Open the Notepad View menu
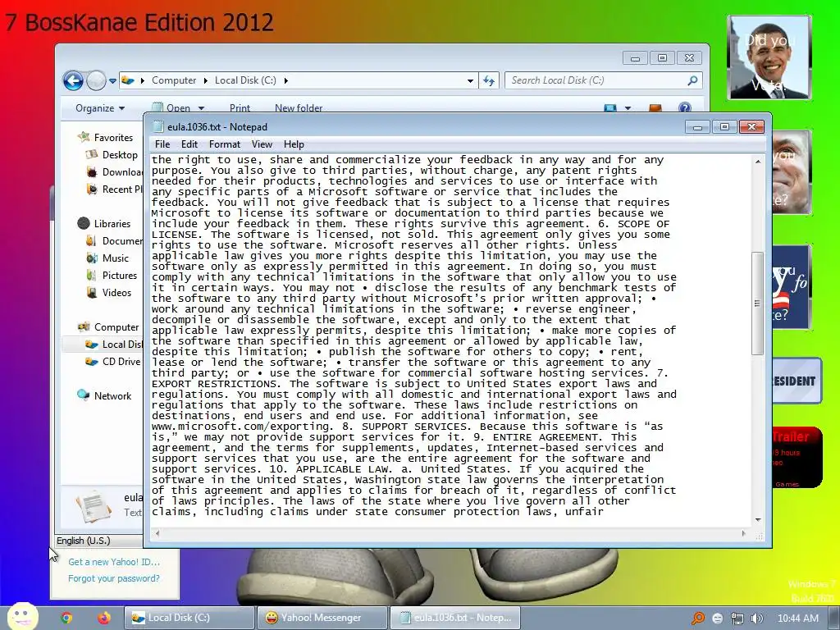 coord(262,144)
